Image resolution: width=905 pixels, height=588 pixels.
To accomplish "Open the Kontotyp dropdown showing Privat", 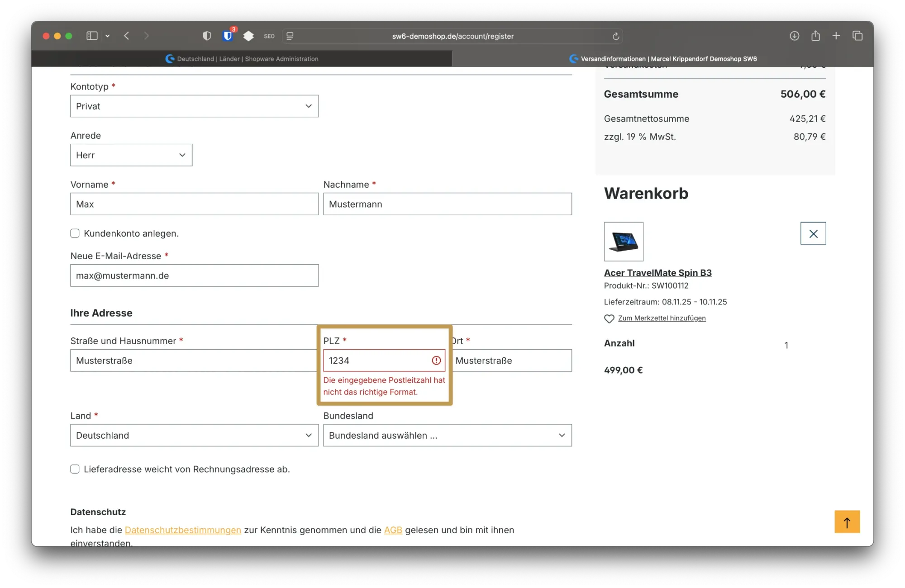I will tap(194, 106).
